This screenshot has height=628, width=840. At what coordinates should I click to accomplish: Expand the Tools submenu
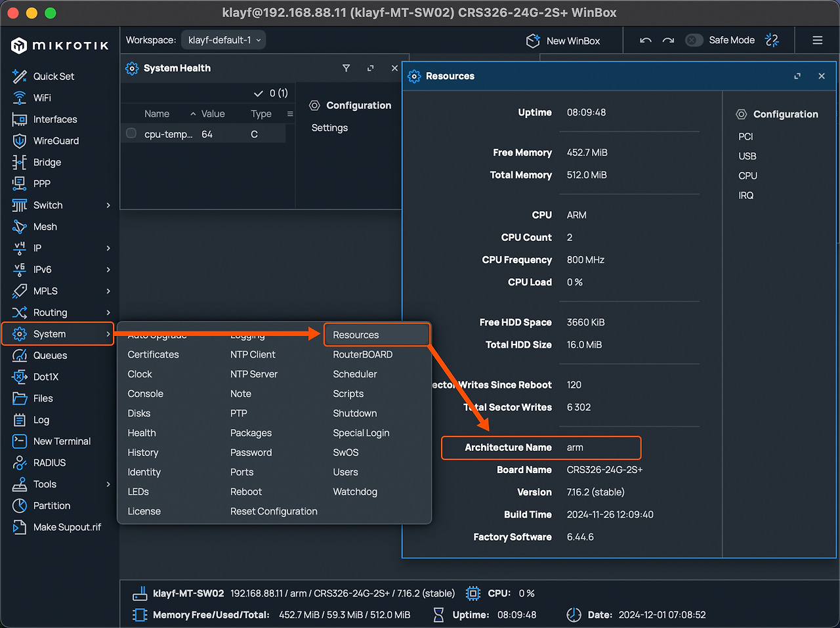click(x=108, y=484)
